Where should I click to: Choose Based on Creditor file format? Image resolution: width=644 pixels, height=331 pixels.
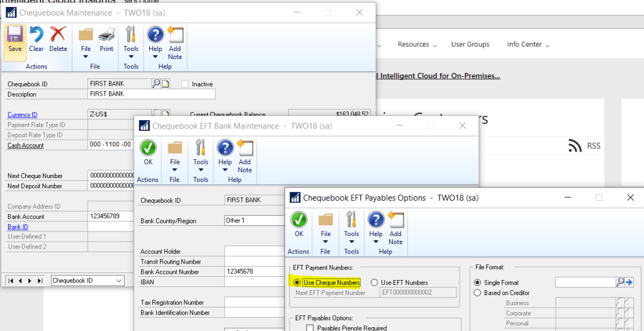coord(478,293)
